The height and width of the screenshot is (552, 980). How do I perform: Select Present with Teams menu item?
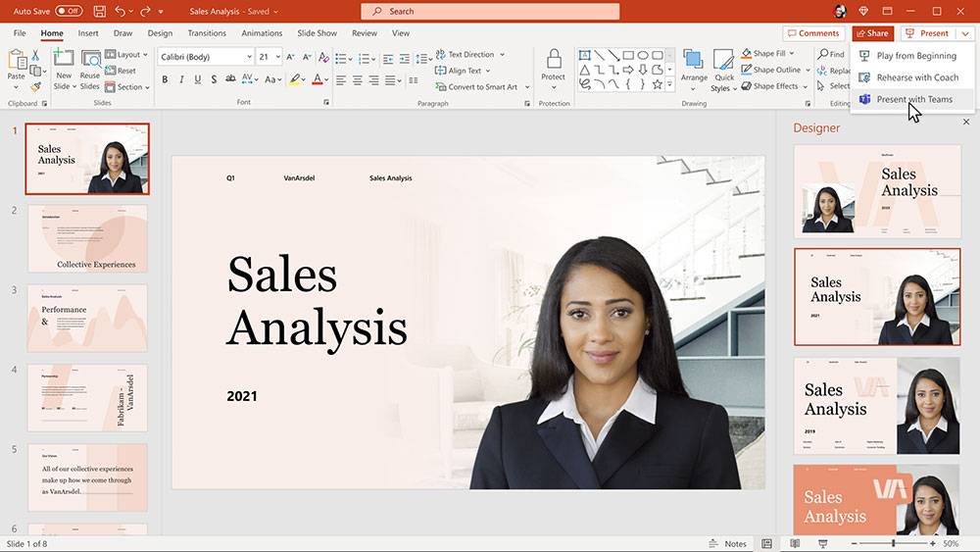[x=913, y=99]
